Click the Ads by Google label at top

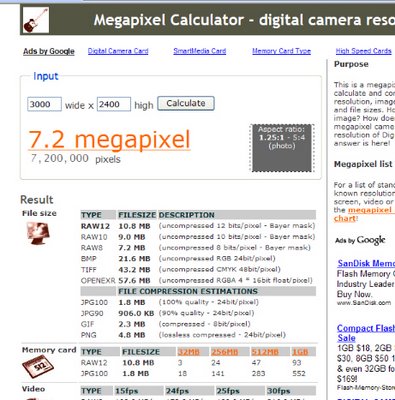(49, 51)
